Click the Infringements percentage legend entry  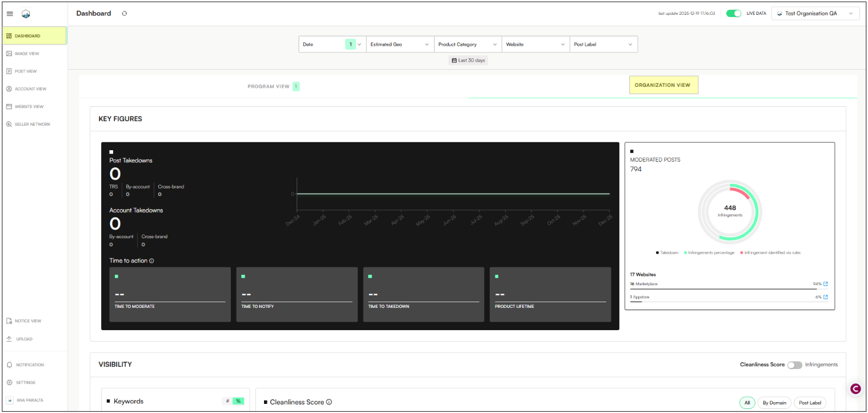709,252
